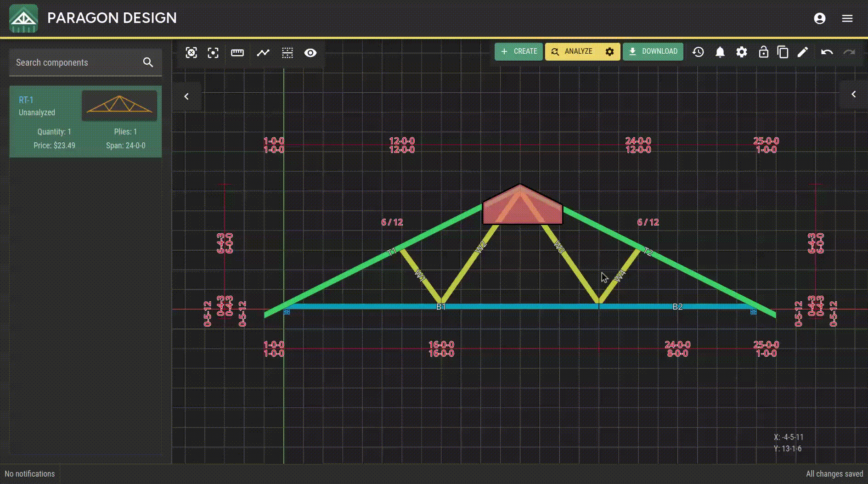Image resolution: width=868 pixels, height=484 pixels.
Task: Open the hamburger main menu
Action: [x=847, y=18]
